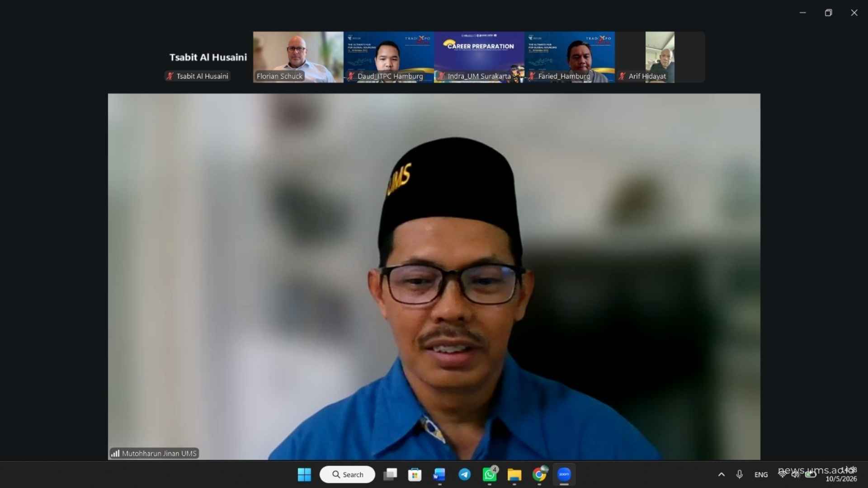Select the Florian Schuck video thumbnail
Image resolution: width=868 pixels, height=488 pixels.
tap(298, 57)
